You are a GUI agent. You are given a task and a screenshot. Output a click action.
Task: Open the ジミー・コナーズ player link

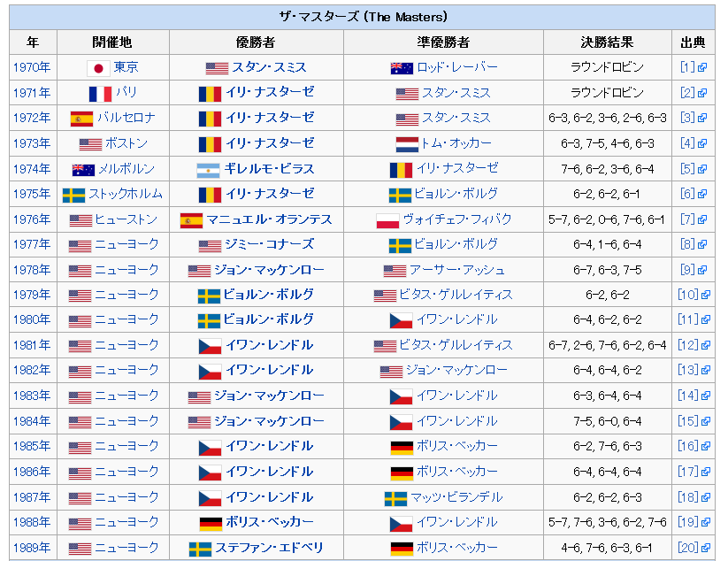(x=269, y=245)
